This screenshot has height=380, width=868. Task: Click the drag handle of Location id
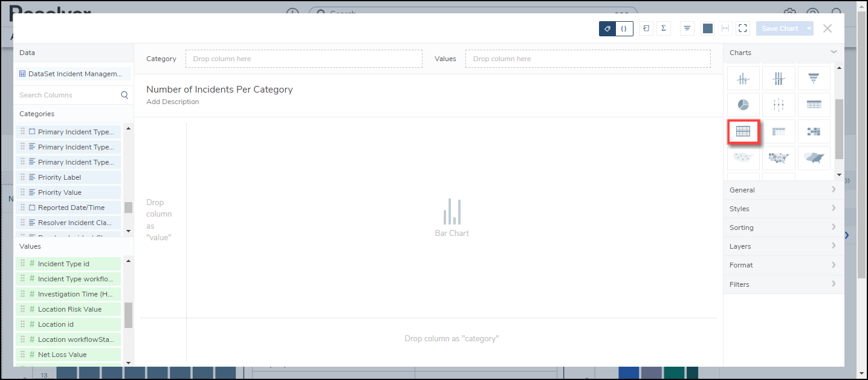click(x=22, y=324)
